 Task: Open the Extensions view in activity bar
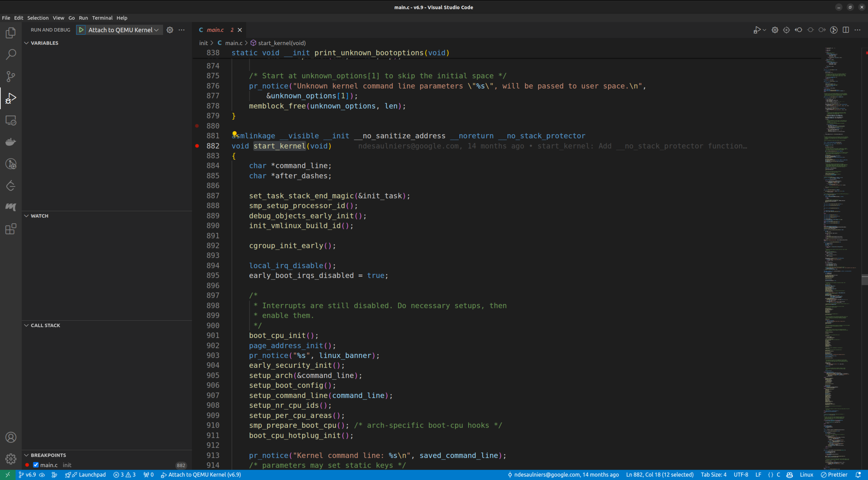coord(11,229)
